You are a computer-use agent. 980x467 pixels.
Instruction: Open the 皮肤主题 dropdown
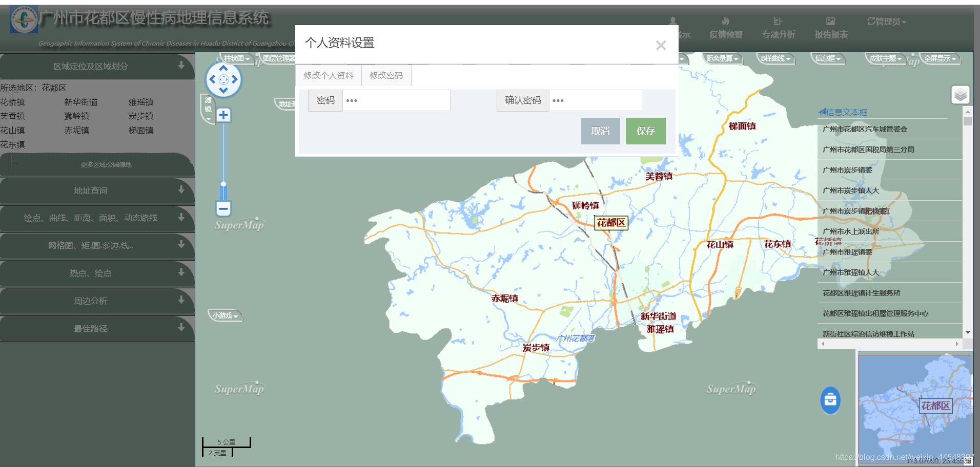(x=885, y=59)
